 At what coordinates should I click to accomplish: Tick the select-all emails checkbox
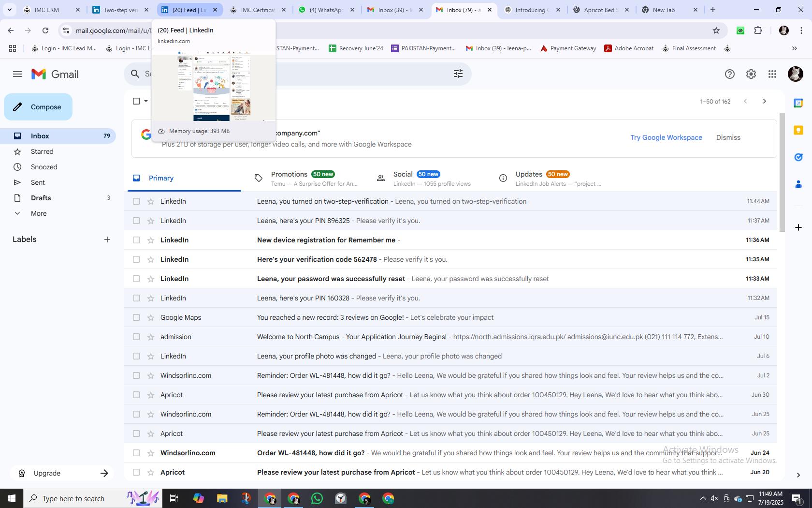click(136, 101)
